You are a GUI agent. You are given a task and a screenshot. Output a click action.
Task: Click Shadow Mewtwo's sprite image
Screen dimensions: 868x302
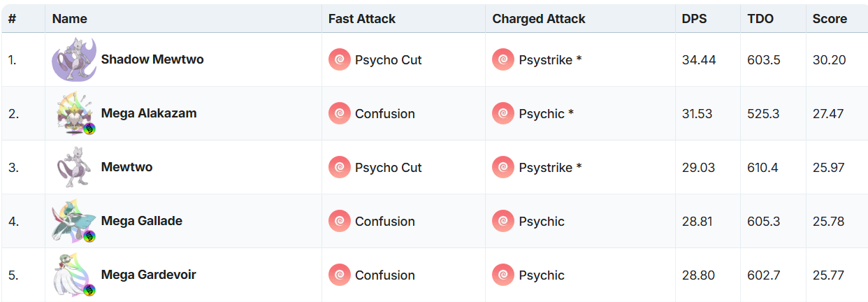click(x=75, y=59)
